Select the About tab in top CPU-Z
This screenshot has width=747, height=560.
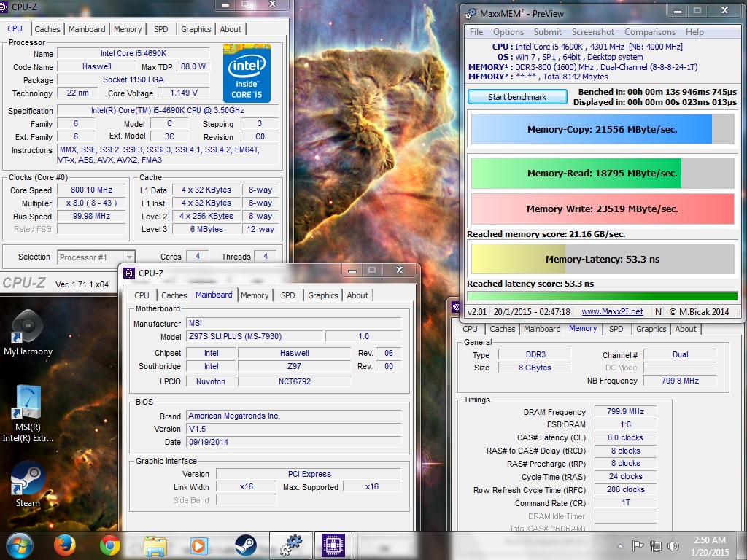click(x=231, y=29)
